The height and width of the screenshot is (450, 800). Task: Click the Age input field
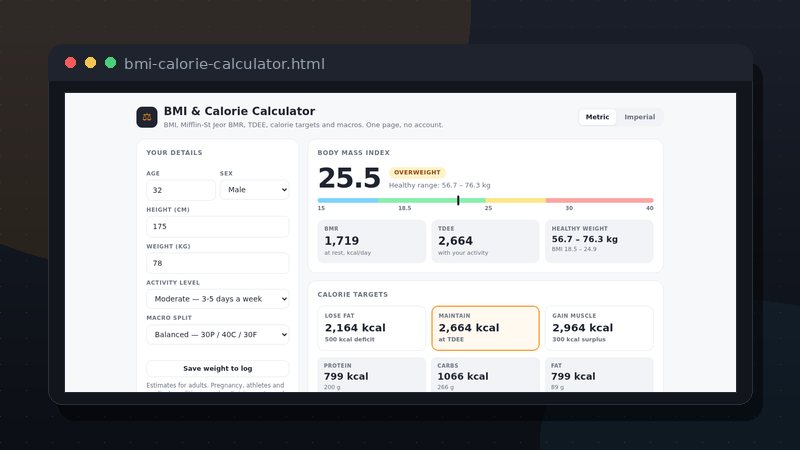point(181,190)
